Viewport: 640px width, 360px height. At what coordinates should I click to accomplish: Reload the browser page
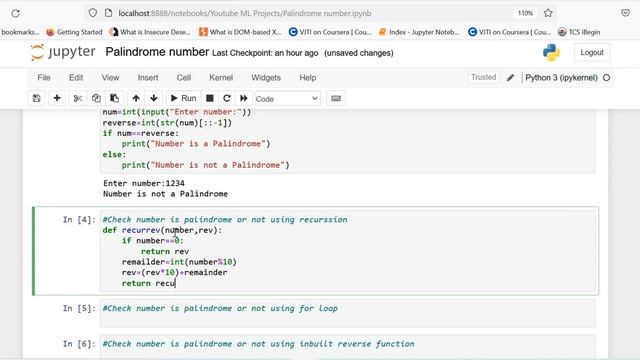pyautogui.click(x=16, y=13)
